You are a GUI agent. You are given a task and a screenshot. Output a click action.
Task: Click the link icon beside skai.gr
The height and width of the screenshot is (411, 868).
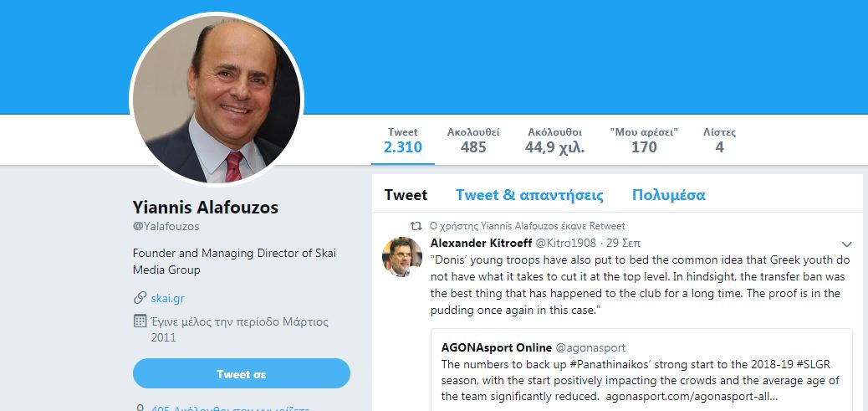[140, 298]
